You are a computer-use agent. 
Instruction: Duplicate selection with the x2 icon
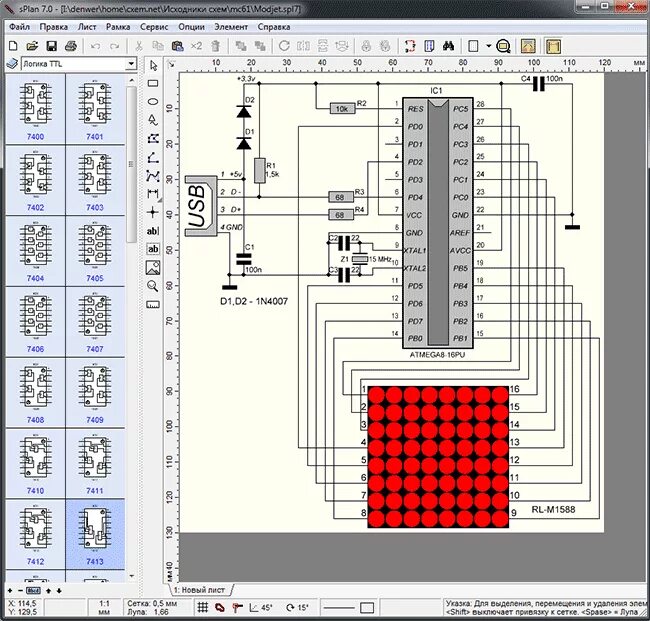[196, 46]
